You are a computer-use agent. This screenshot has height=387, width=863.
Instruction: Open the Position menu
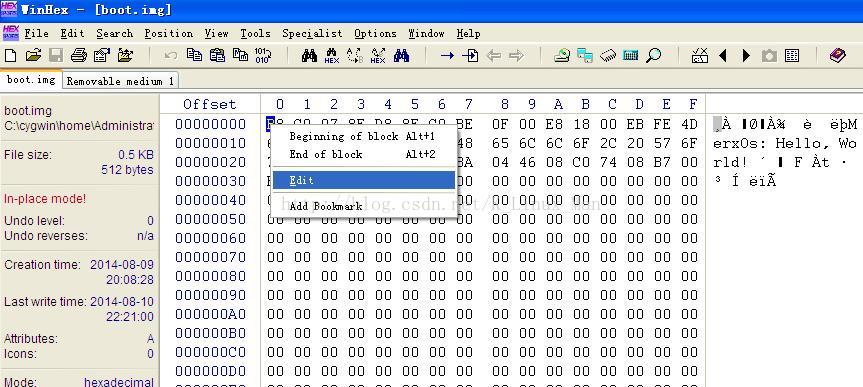point(169,34)
